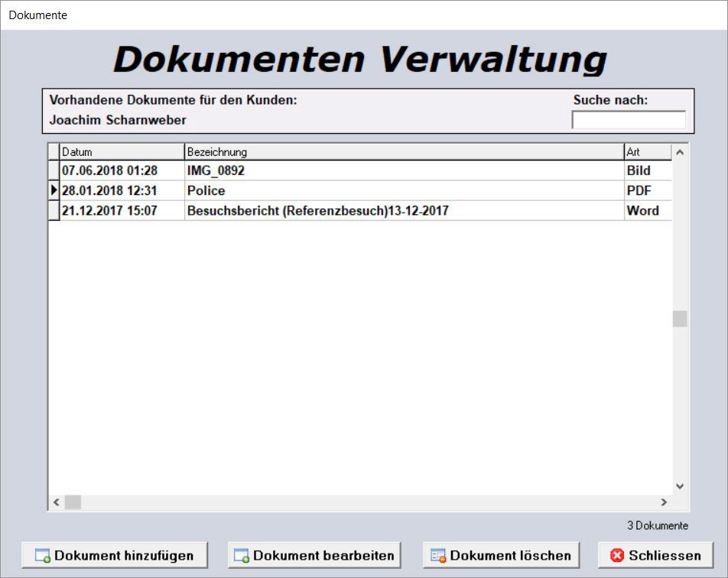Sort by the Datum column header
The height and width of the screenshot is (578, 728).
point(122,152)
